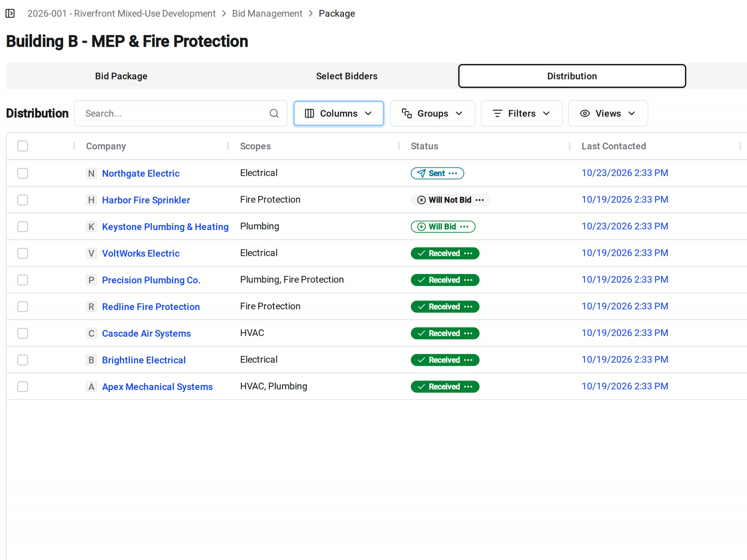
Task: Check the VoltWorks Electric row checkbox
Action: (x=23, y=253)
